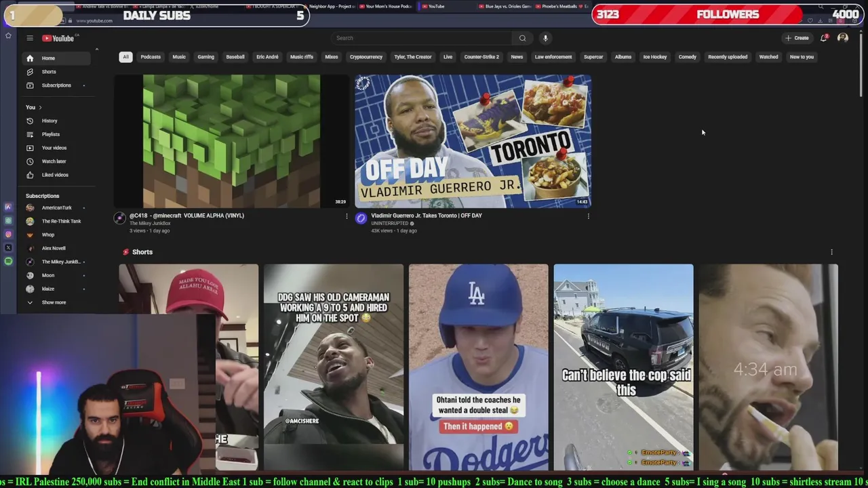This screenshot has height=488, width=868.
Task: Open the notifications bell
Action: pos(824,38)
